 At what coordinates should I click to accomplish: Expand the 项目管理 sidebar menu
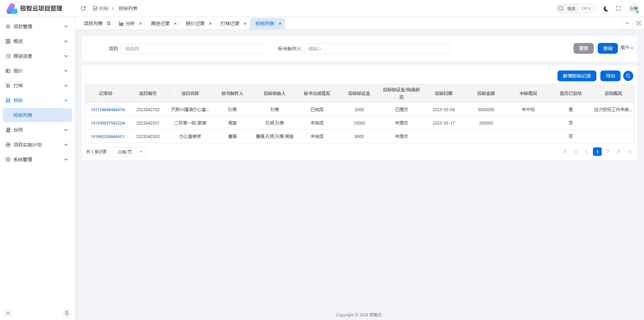[x=37, y=27]
